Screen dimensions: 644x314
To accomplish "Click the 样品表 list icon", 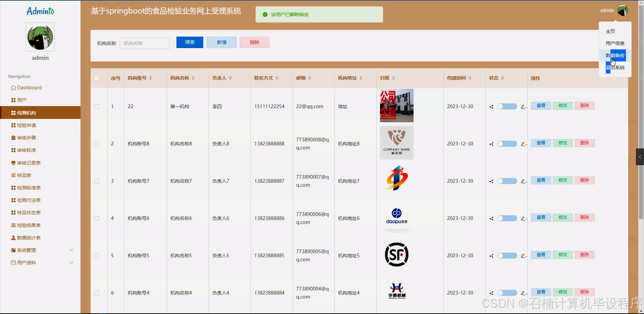I will pos(13,175).
